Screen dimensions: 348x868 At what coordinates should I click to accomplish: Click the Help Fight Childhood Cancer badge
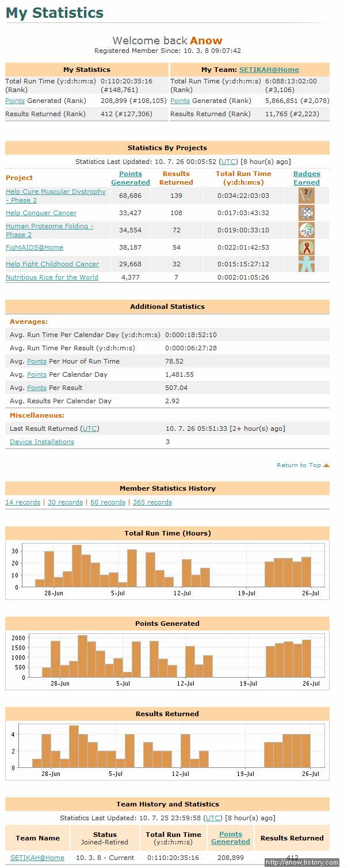pos(307,264)
